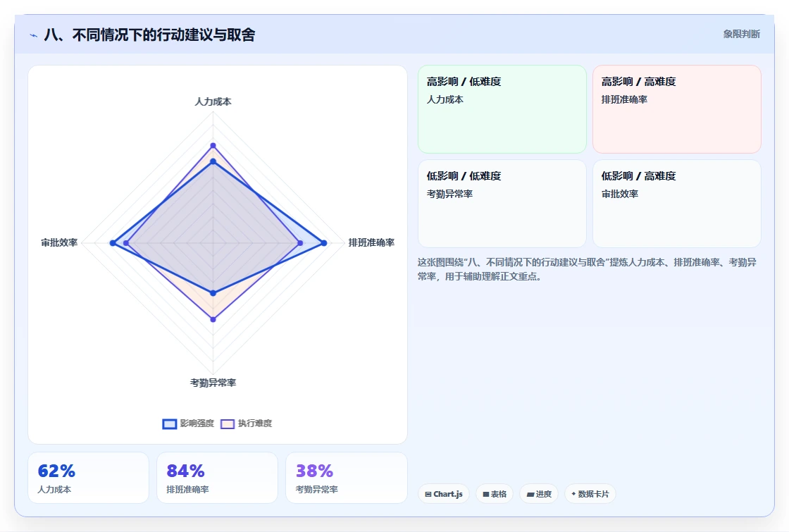Click purple 执行难度 point on 审批效率 axis
The image size is (789, 532).
(x=126, y=243)
